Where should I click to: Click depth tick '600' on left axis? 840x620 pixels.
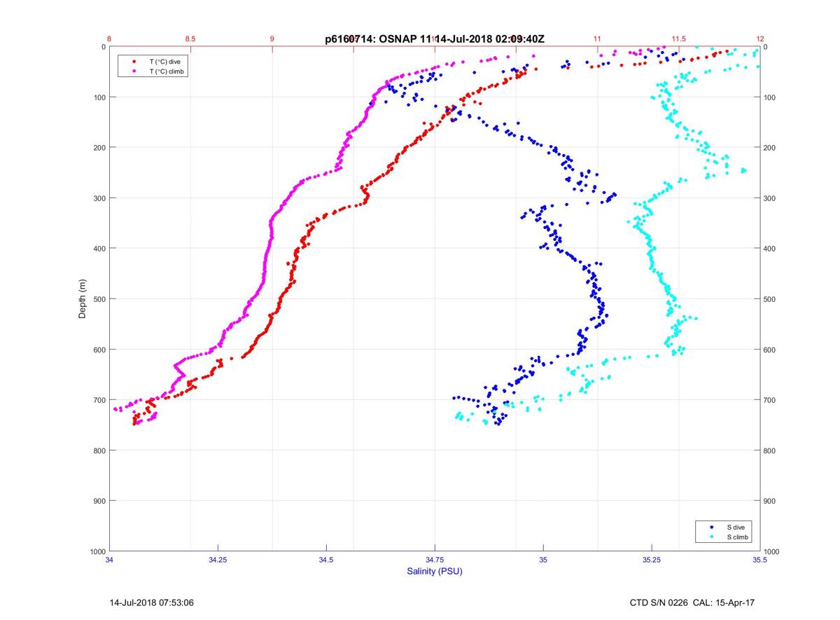point(99,349)
